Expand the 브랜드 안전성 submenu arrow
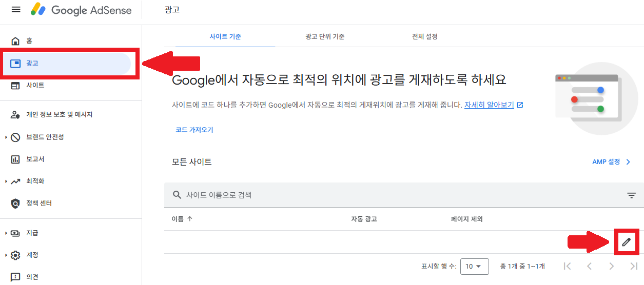Screen dimensions: 644x285 click(x=6, y=137)
